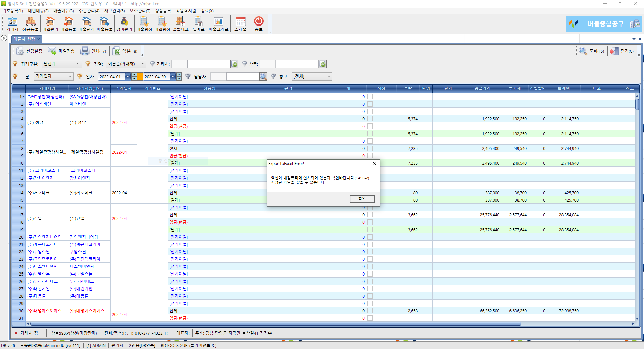
Task: Open the 주문관리(4) menu
Action: pos(89,11)
